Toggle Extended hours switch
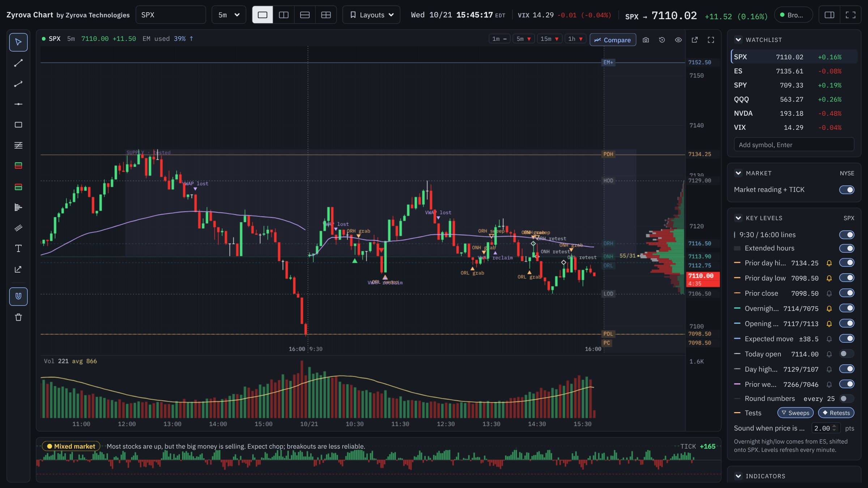The width and height of the screenshot is (868, 488). [x=847, y=248]
